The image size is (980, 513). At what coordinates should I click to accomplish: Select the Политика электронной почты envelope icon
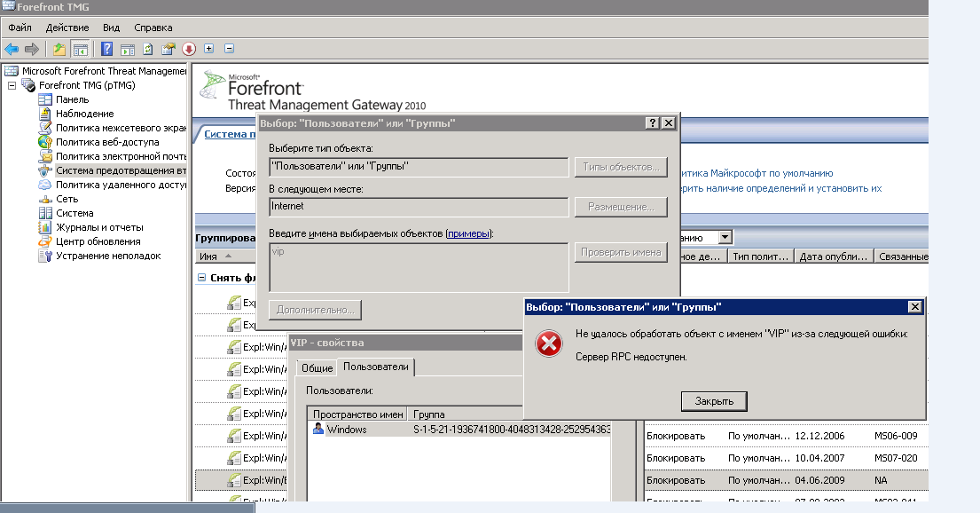click(x=45, y=156)
